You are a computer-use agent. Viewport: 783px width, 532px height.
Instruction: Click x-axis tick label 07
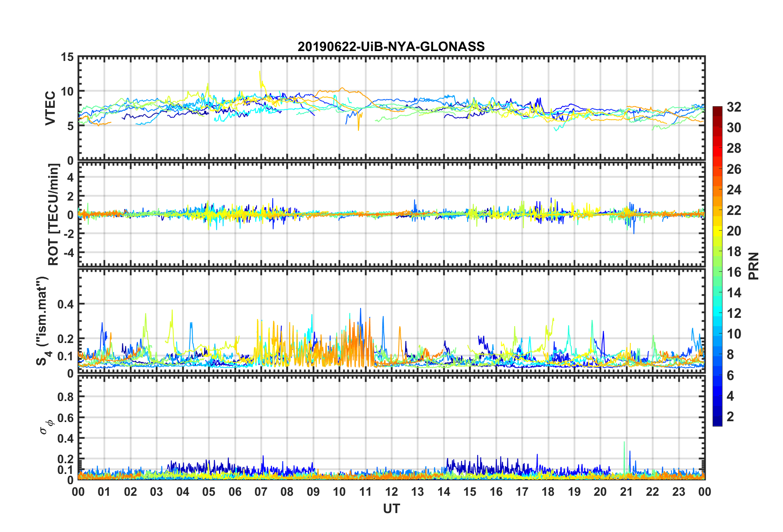tap(261, 492)
